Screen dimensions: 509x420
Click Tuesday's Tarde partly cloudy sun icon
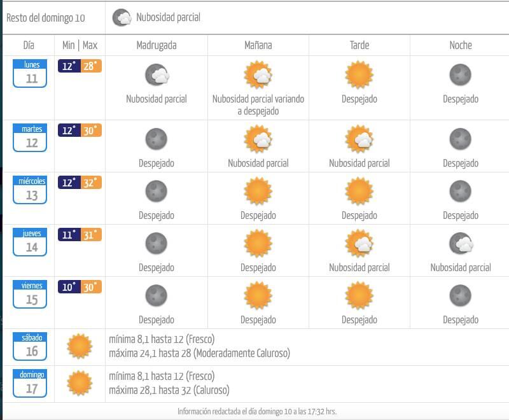(x=359, y=139)
